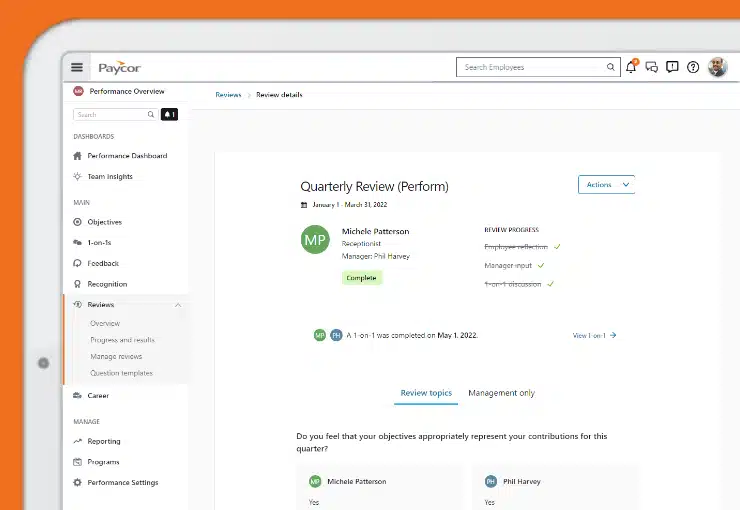The image size is (740, 510).
Task: Open Performance Dashboard page
Action: [127, 156]
